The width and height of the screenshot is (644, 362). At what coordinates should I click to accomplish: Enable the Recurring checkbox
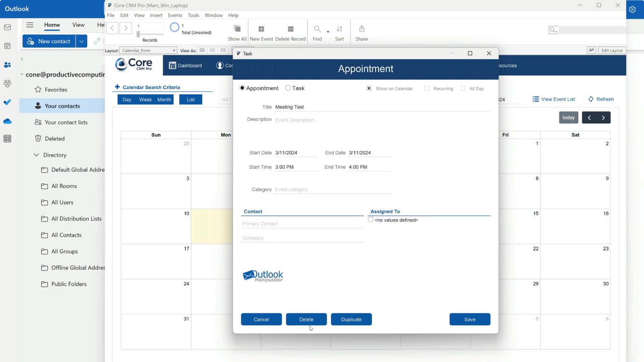427,88
